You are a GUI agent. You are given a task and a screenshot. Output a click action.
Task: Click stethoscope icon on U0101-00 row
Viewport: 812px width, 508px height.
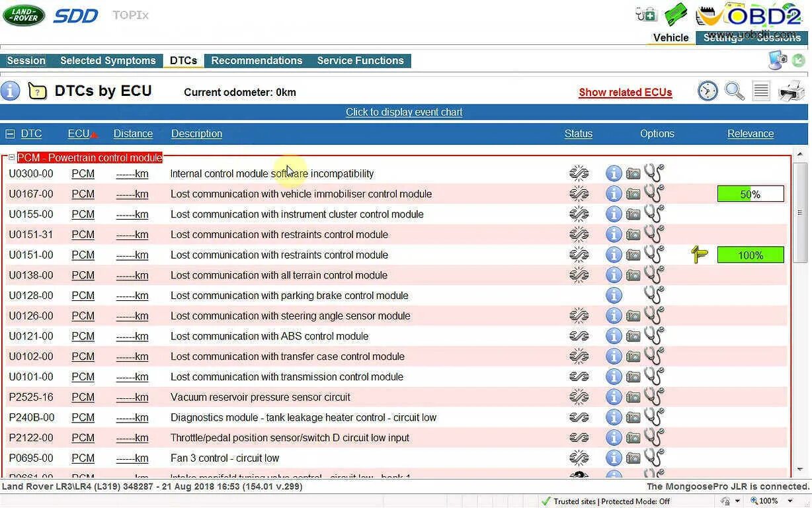654,376
